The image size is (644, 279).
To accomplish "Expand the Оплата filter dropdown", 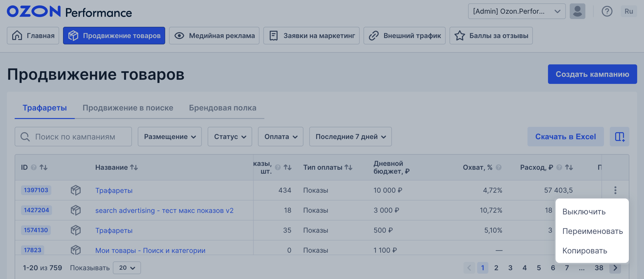I will tap(280, 137).
